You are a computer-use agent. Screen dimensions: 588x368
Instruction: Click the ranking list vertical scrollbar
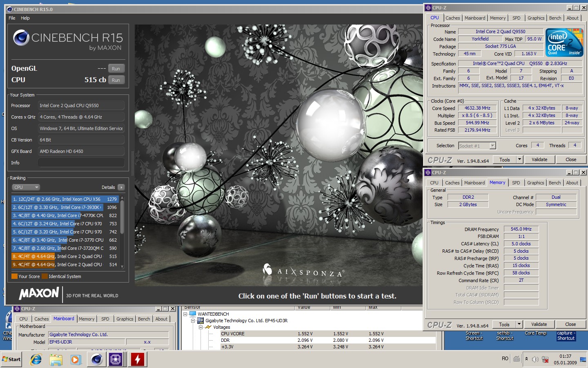click(x=122, y=232)
